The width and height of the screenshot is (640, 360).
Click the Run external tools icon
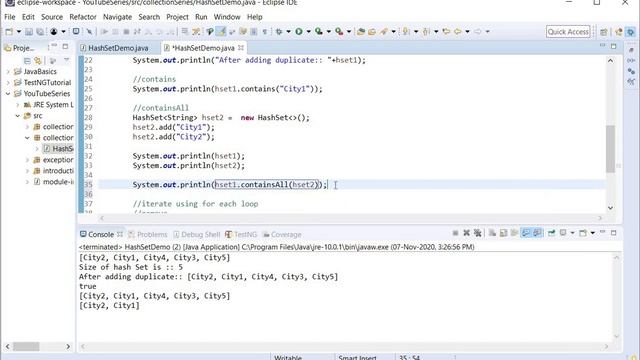tap(339, 31)
